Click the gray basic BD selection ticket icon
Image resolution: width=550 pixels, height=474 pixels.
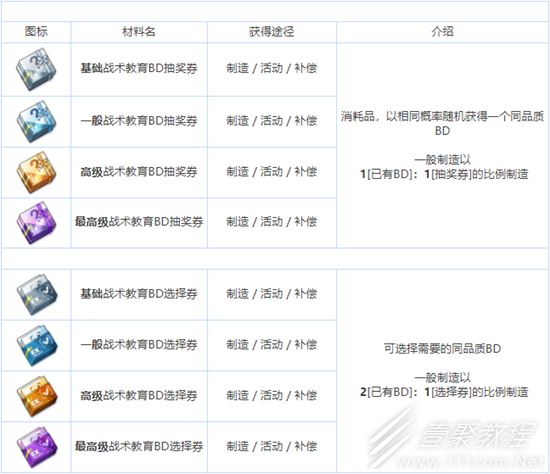[37, 294]
